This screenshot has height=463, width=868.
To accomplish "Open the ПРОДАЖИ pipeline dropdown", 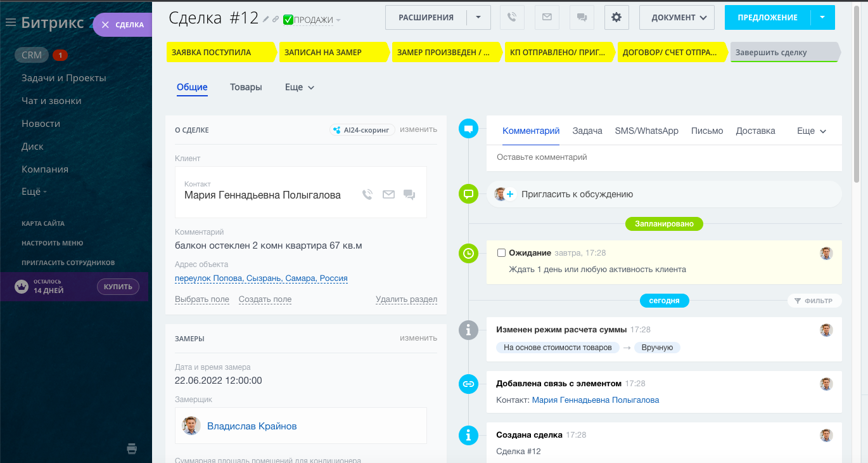I will pos(314,20).
